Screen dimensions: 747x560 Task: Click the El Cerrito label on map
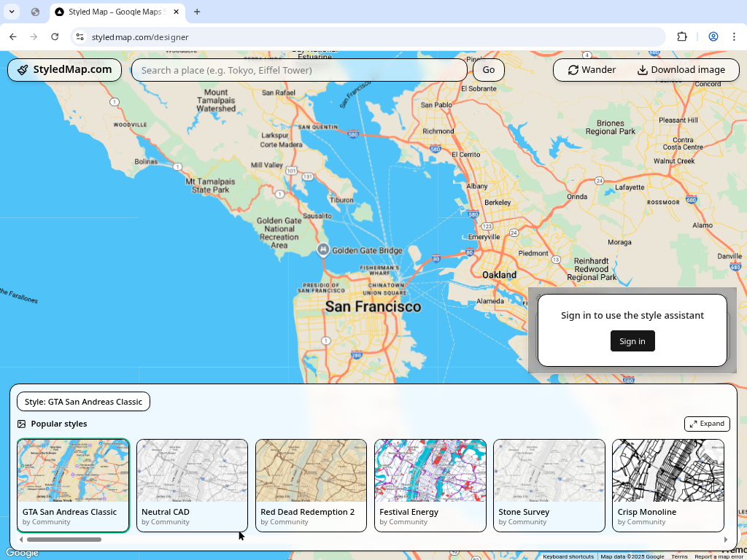click(466, 155)
